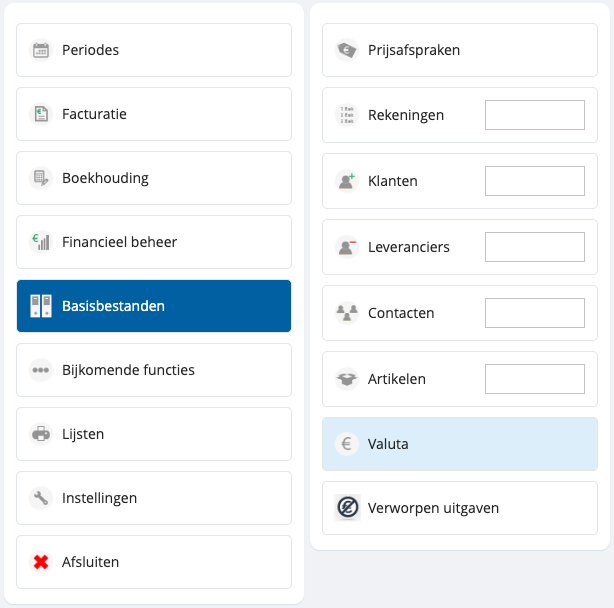This screenshot has height=608, width=614.
Task: Click the box icon beside Artikelen
Action: tap(346, 379)
